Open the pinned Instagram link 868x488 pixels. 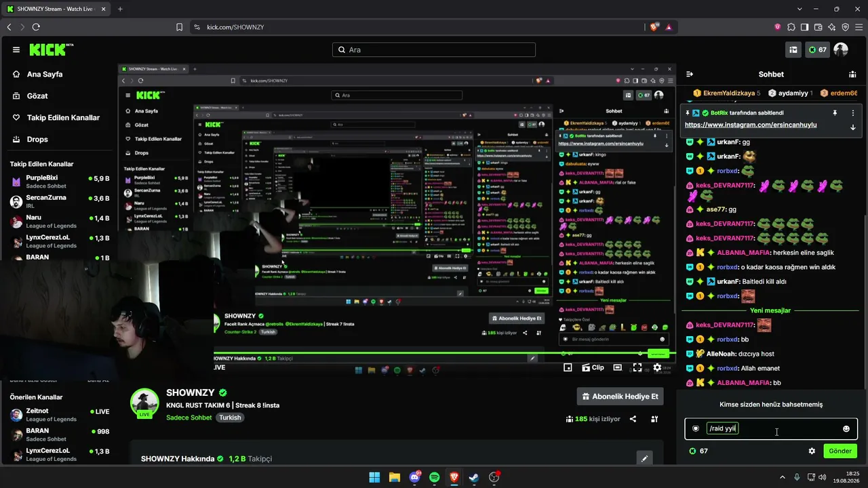pos(751,125)
